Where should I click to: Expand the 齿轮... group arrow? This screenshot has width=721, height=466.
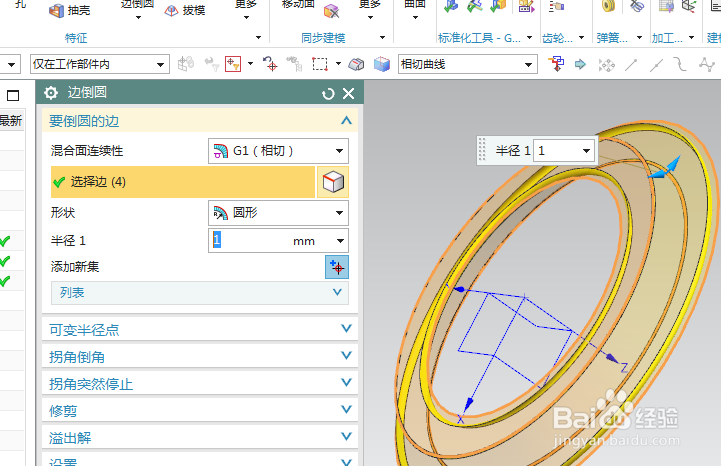pyautogui.click(x=581, y=38)
